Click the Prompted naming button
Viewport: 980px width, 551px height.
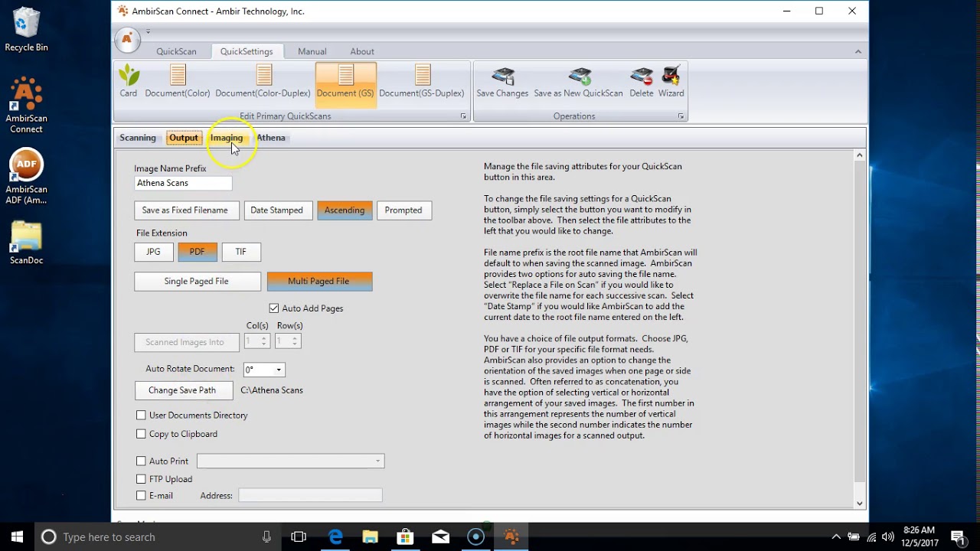403,210
